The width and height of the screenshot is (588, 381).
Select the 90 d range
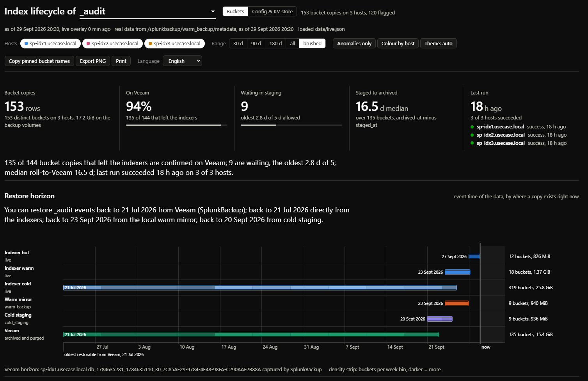[256, 43]
